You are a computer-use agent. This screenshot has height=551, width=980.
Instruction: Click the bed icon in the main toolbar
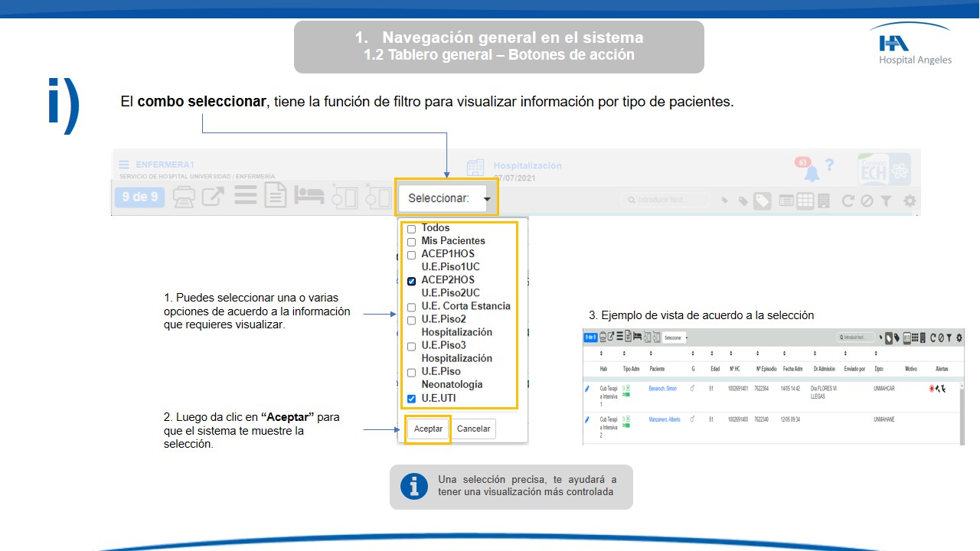(x=309, y=197)
